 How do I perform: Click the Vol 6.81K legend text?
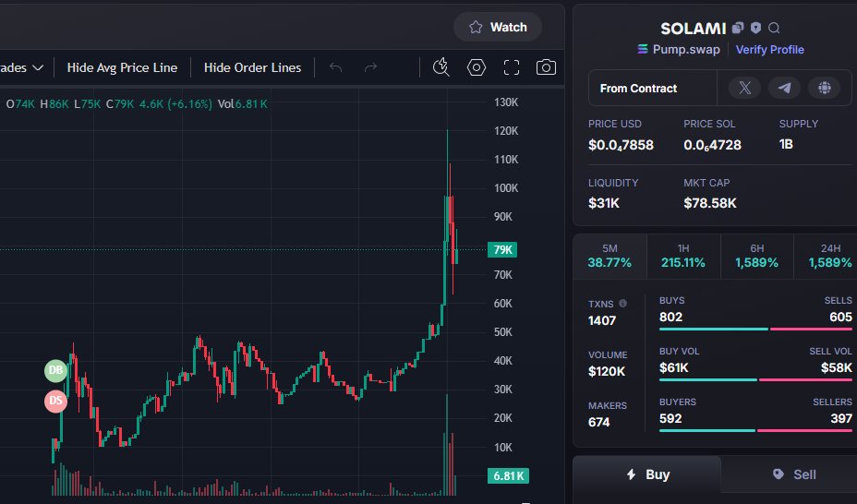pyautogui.click(x=243, y=103)
